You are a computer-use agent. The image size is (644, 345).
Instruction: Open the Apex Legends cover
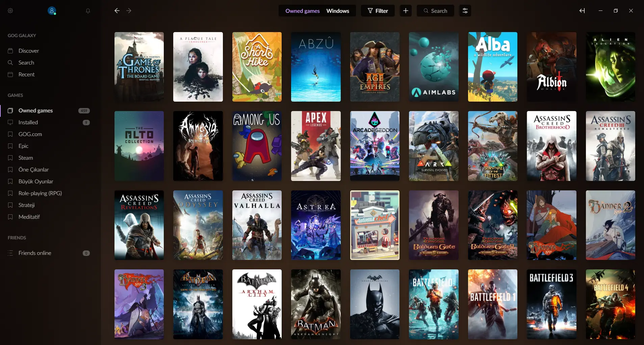(x=316, y=146)
